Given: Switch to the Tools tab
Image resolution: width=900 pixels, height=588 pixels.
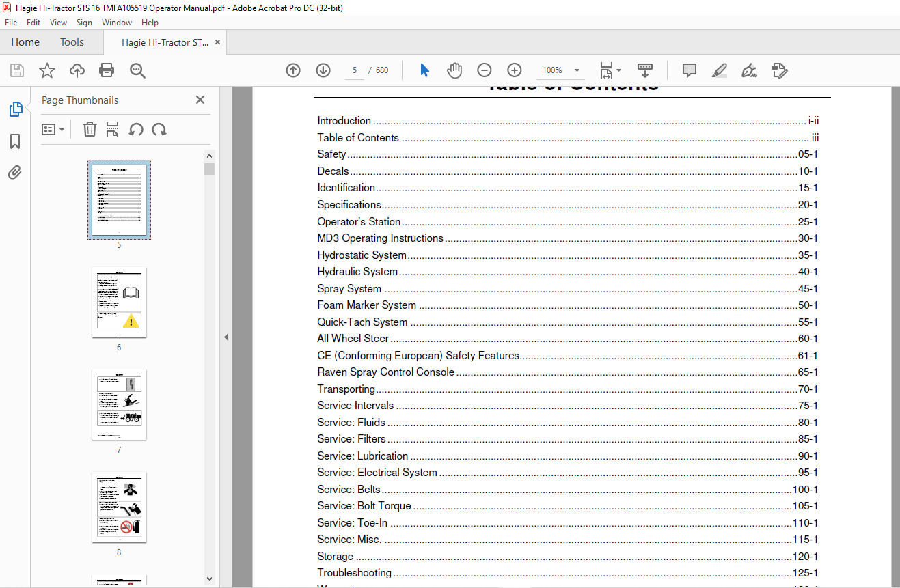Looking at the screenshot, I should pos(72,42).
